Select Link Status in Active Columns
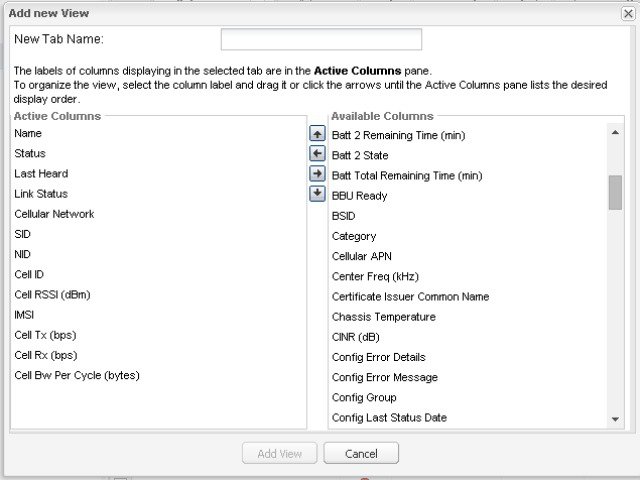This screenshot has width=640, height=480. (41, 193)
